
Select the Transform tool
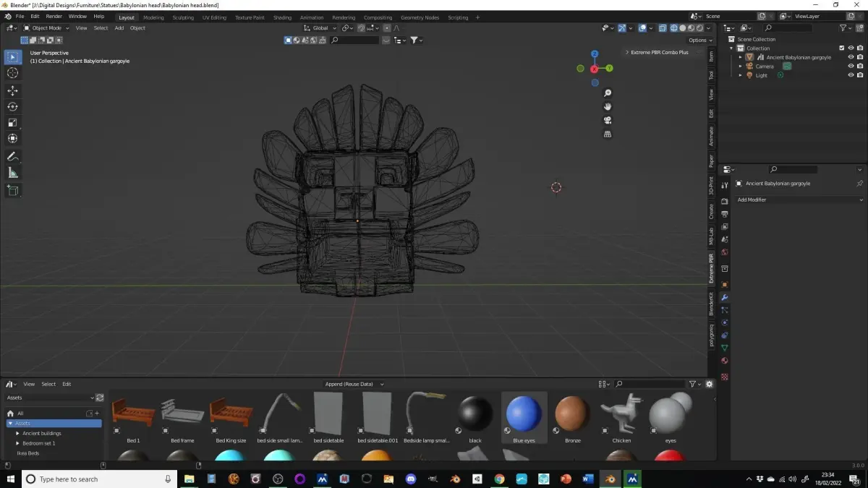pos(12,138)
